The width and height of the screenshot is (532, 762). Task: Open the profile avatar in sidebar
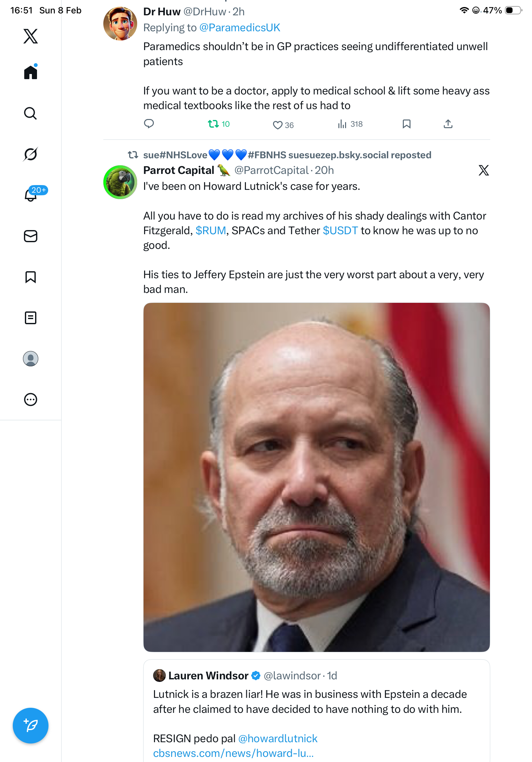tap(31, 358)
